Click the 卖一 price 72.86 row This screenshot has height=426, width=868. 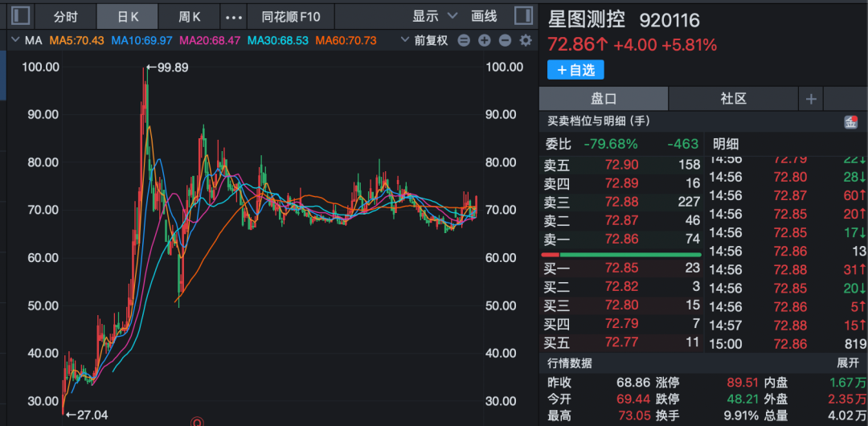click(621, 239)
